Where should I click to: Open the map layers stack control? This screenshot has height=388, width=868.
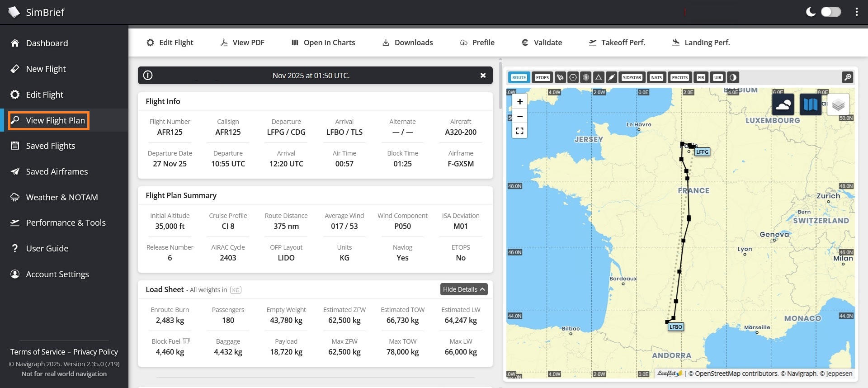point(838,104)
